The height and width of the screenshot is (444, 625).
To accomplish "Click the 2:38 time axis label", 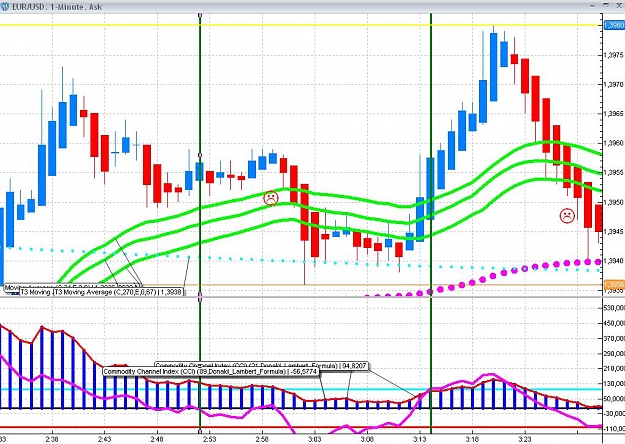I will [x=52, y=439].
